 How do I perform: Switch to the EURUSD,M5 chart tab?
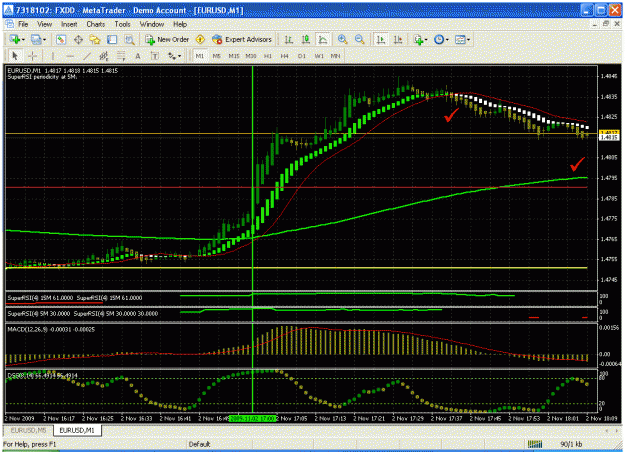28,430
